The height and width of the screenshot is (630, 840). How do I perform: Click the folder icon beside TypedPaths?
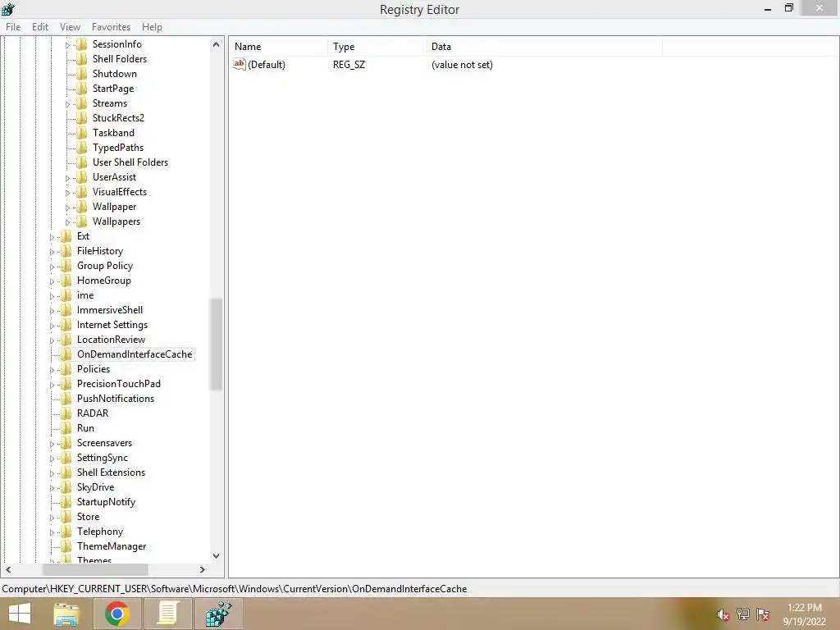coord(81,148)
